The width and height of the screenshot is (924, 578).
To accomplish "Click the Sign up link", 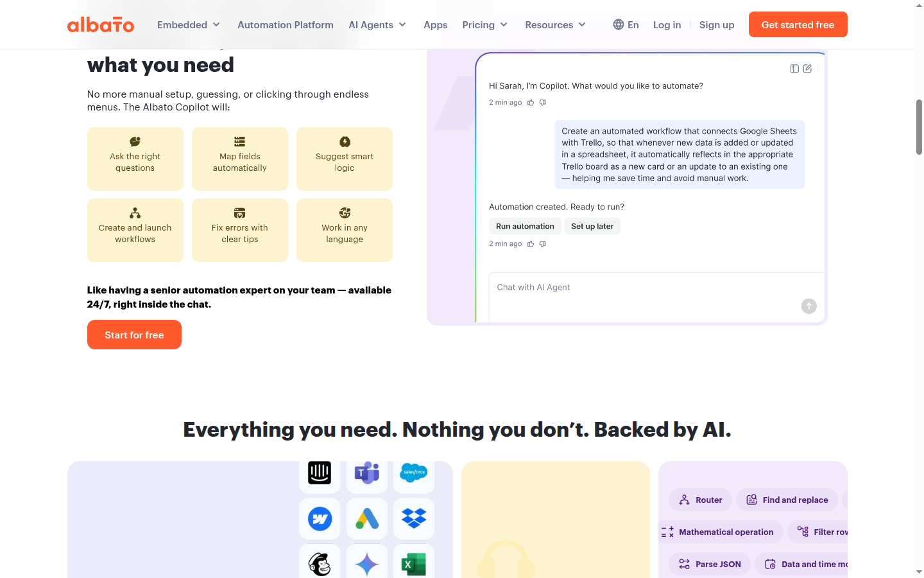I will [717, 24].
